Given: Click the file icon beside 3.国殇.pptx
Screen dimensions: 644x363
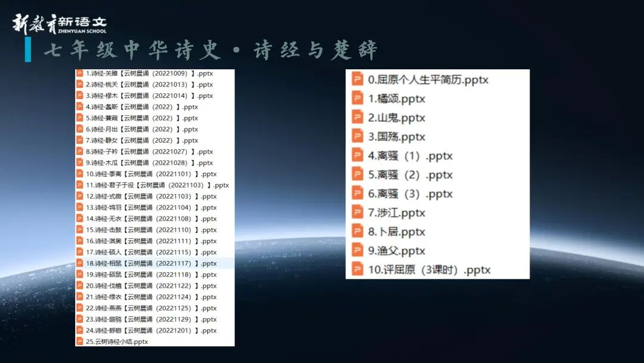Looking at the screenshot, I should coord(358,137).
